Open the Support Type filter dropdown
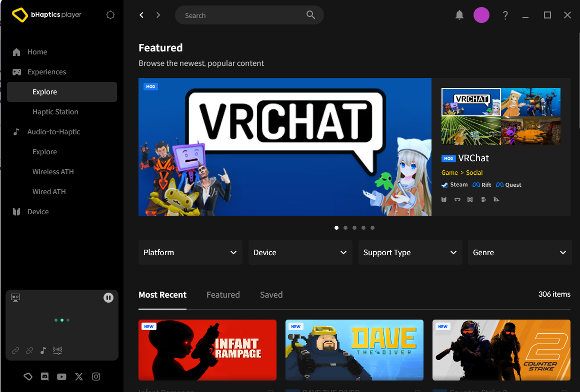The image size is (580, 392). click(410, 252)
